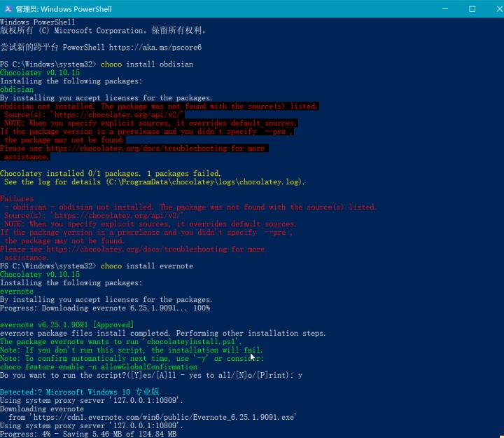Click 'Note: If you don't run this script' line
Screen dimensions: 504x438
132,350
